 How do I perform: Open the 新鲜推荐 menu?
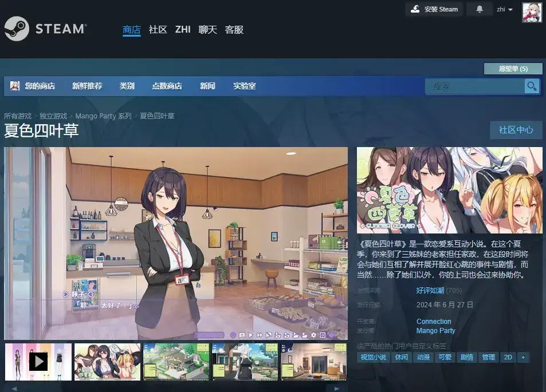coord(87,86)
